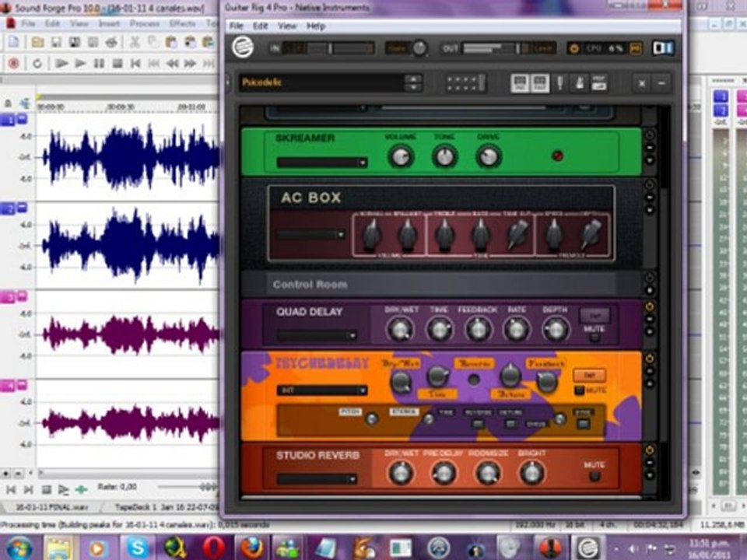
Task: Toggle the Quad Delay MUTE switch
Action: 594,338
